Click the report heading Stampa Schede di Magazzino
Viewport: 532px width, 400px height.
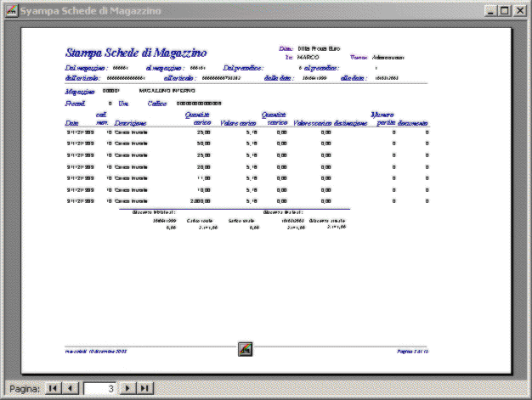136,53
